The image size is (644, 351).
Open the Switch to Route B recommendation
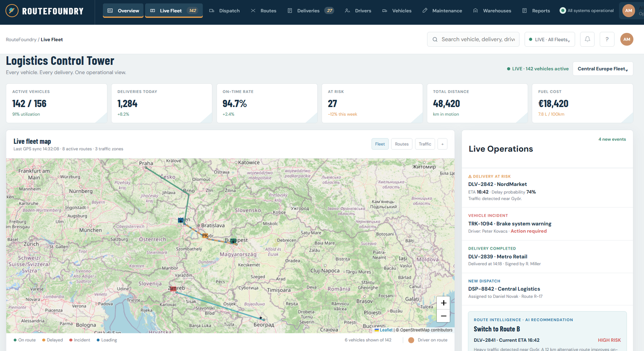pyautogui.click(x=547, y=331)
